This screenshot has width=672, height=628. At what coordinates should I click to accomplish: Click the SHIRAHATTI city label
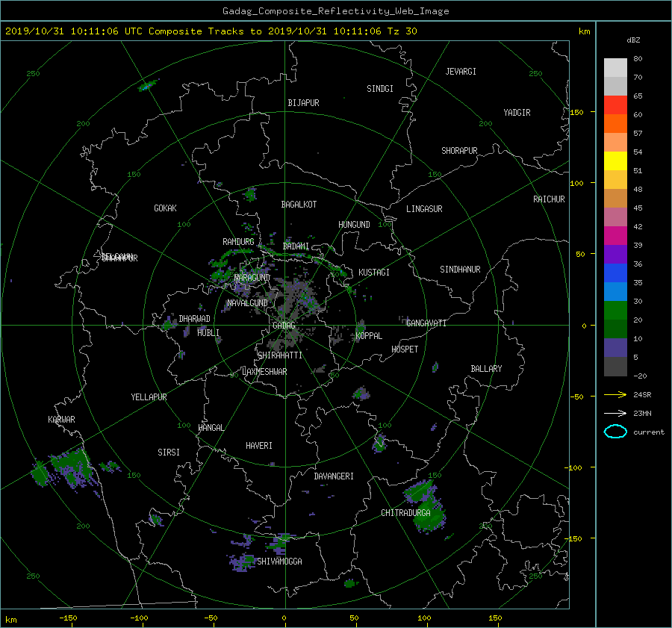(x=280, y=355)
